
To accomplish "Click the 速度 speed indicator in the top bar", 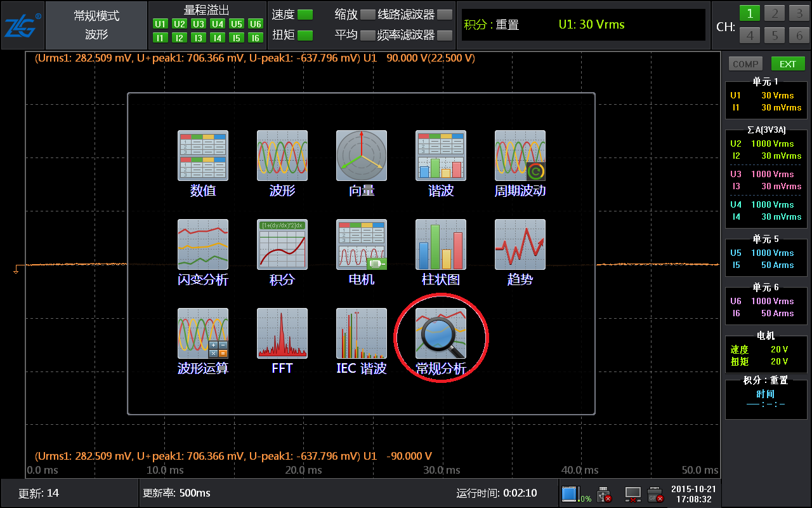I will (305, 15).
